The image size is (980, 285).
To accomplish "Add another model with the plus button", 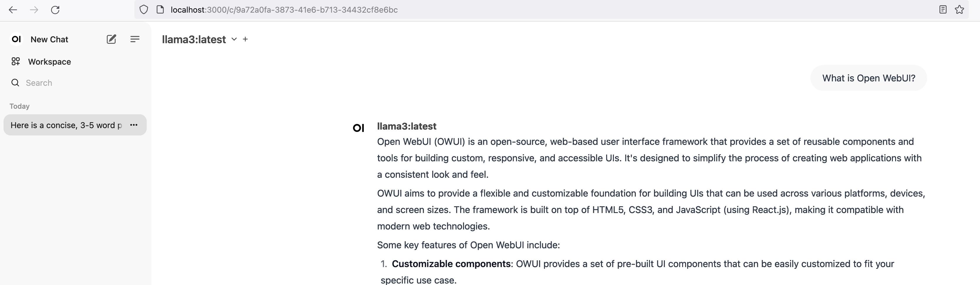I will pyautogui.click(x=245, y=39).
